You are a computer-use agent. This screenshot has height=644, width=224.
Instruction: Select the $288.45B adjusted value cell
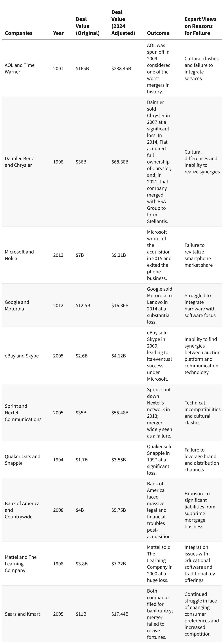(121, 69)
